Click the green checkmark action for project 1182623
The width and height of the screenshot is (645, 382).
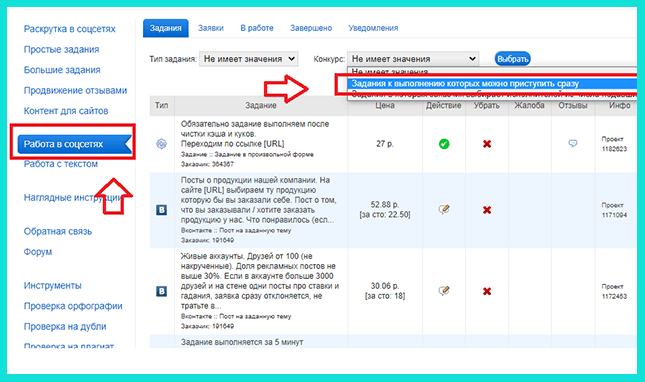click(444, 144)
